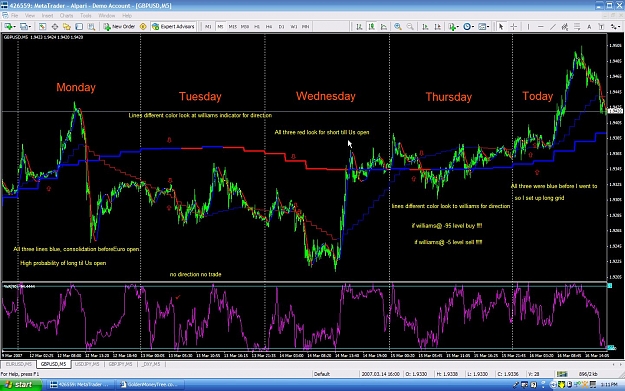Open the Profiles toolbar button
The image size is (625, 391).
pyautogui.click(x=25, y=26)
